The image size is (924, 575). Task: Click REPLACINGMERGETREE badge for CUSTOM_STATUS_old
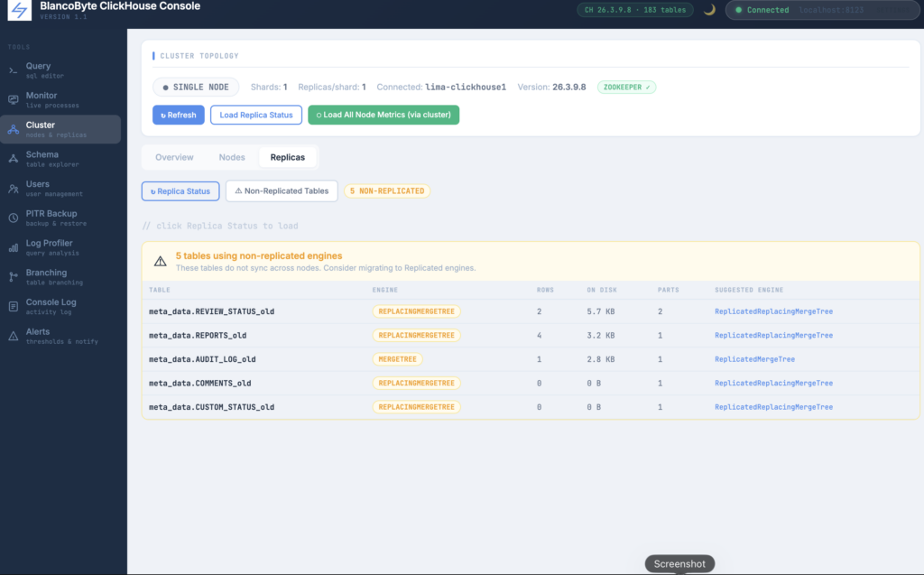[x=417, y=407]
